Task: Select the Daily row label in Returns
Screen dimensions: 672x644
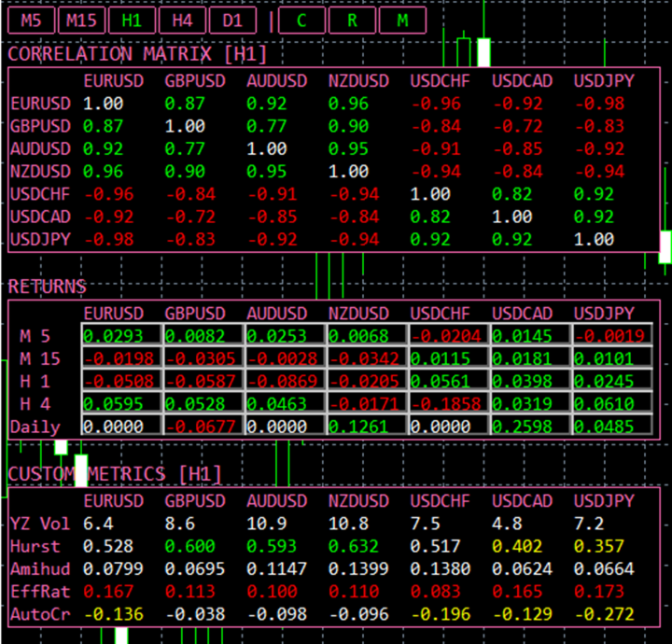Action: [35, 427]
